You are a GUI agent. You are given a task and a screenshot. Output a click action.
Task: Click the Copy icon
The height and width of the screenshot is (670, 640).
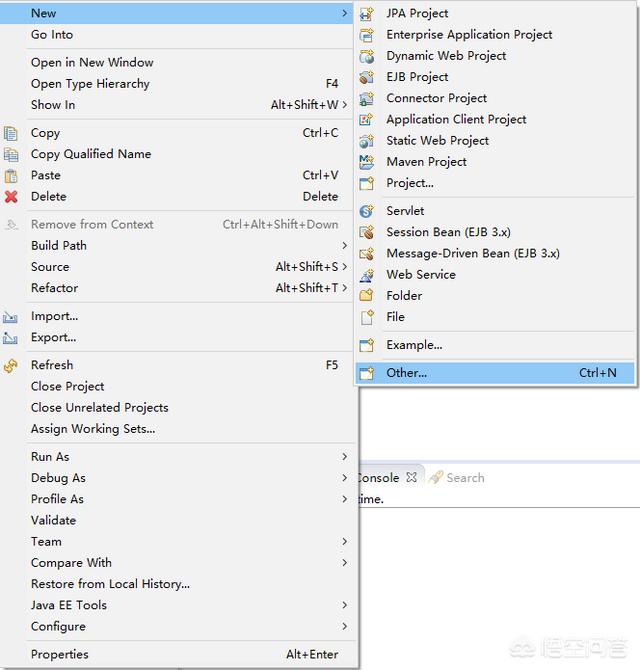(11, 134)
